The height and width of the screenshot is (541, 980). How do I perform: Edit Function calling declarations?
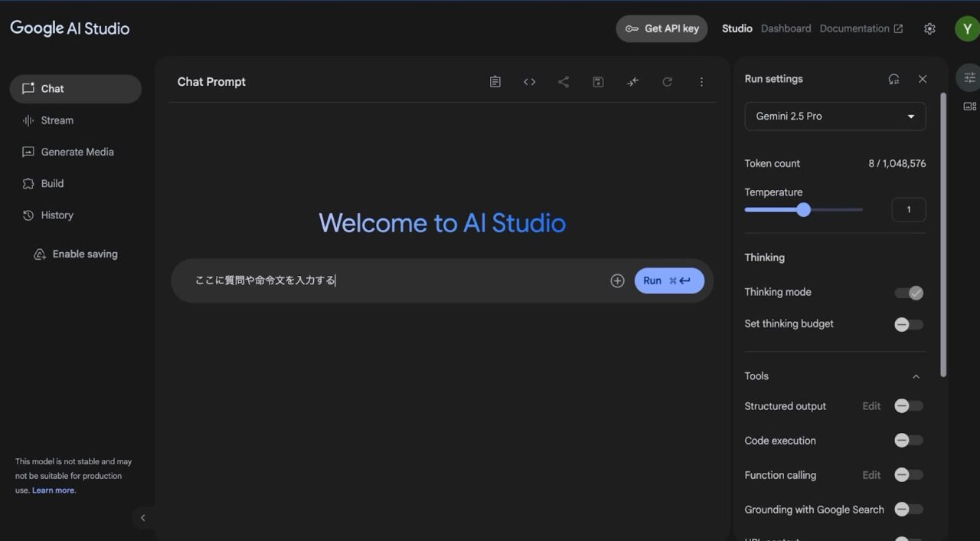click(x=871, y=475)
